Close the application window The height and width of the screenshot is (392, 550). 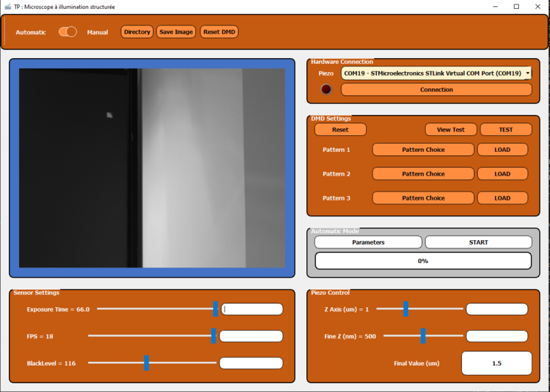pos(538,7)
